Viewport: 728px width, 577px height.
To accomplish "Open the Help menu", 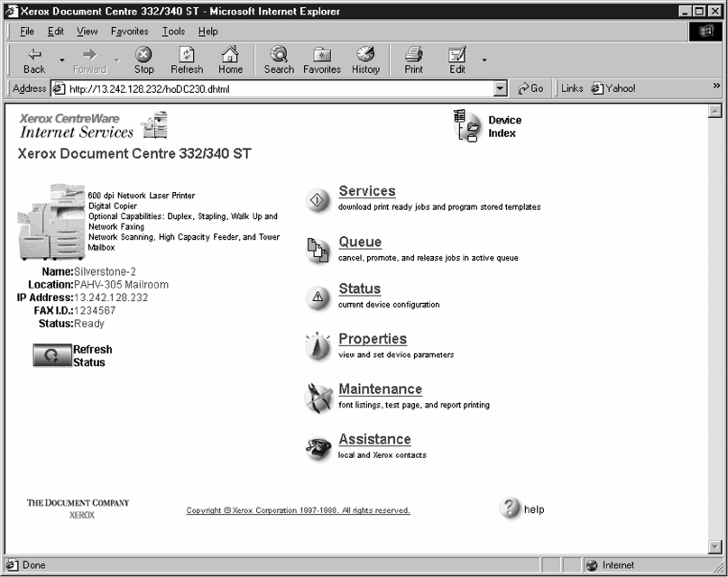I will (x=208, y=31).
